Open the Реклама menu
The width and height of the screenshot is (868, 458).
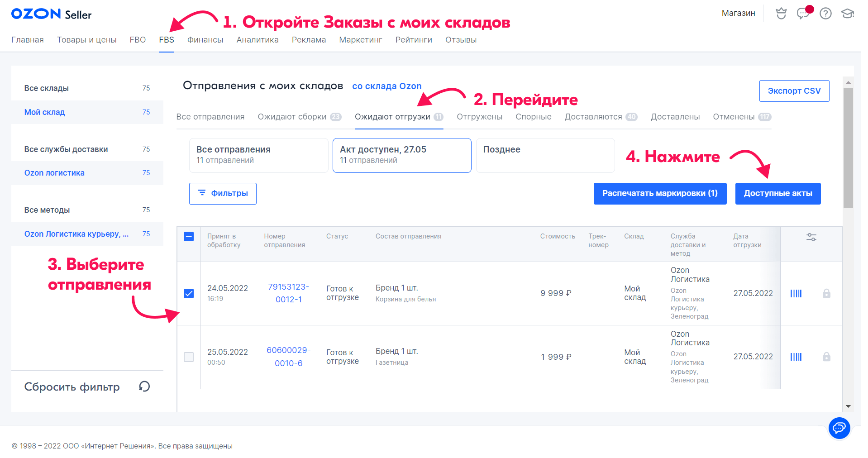(309, 40)
